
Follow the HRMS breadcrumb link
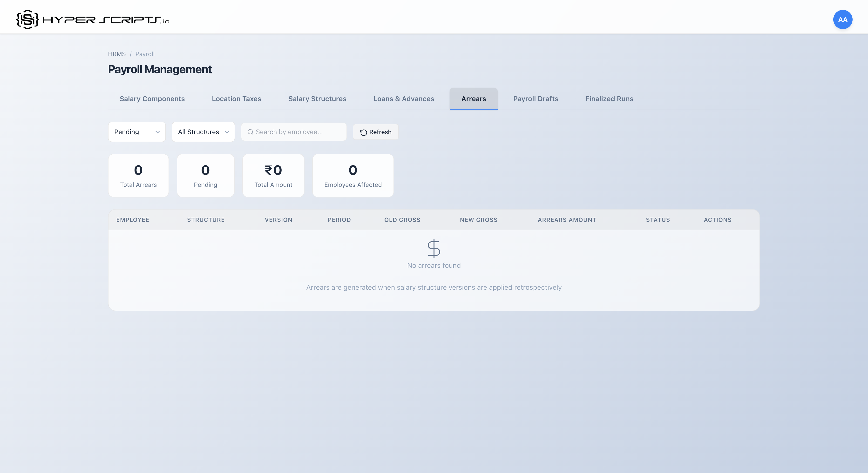(117, 54)
